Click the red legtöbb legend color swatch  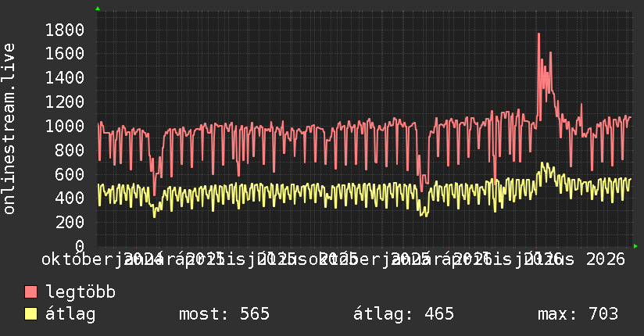(x=30, y=292)
